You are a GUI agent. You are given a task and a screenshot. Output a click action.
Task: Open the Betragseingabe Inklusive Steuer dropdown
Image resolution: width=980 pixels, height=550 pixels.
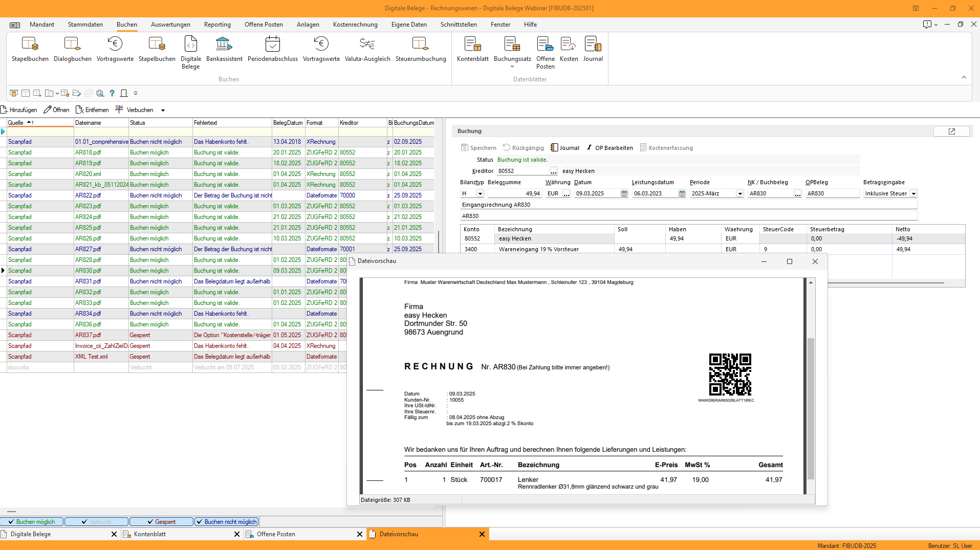click(913, 193)
